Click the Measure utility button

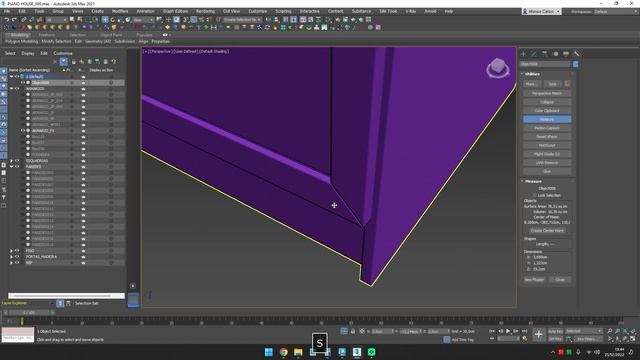[x=547, y=120]
